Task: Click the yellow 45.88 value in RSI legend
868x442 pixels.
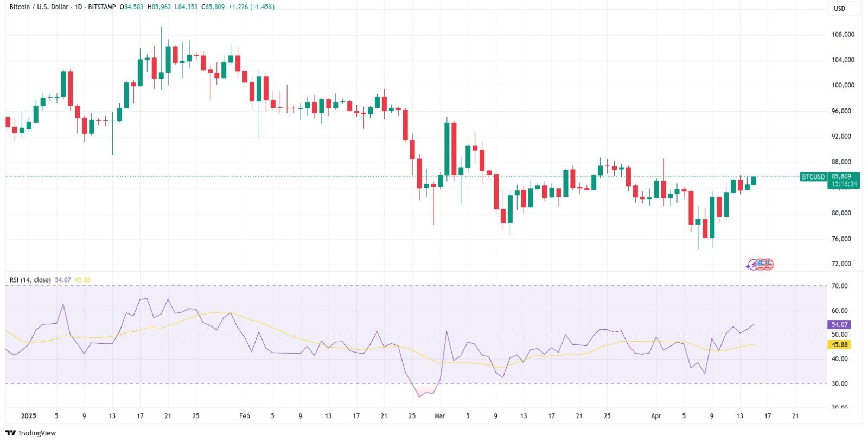Action: [x=82, y=280]
